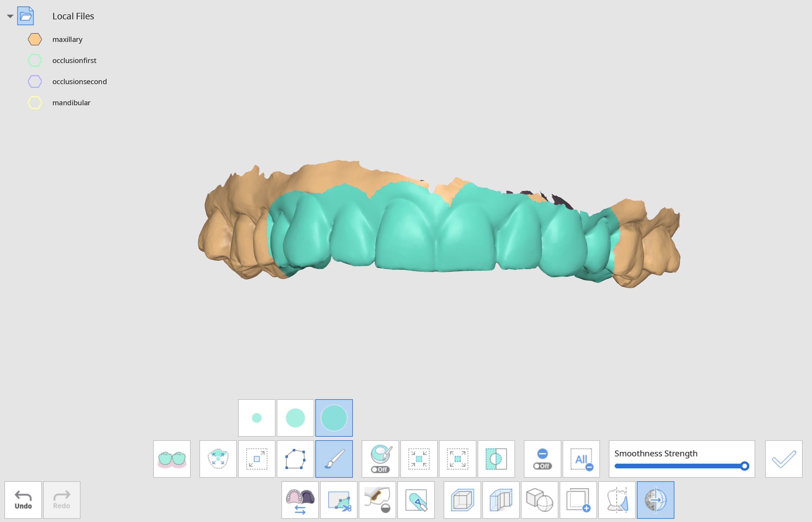Toggle the deselect mode Off switch

(543, 459)
